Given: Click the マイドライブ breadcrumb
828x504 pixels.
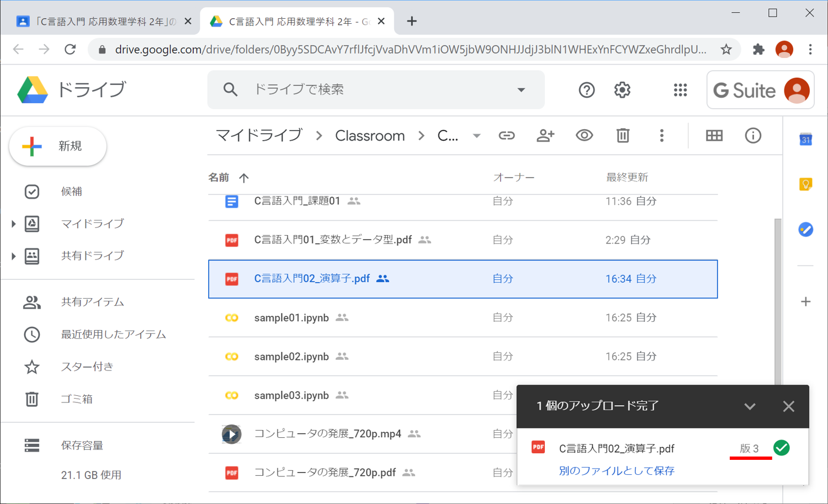Looking at the screenshot, I should [259, 135].
